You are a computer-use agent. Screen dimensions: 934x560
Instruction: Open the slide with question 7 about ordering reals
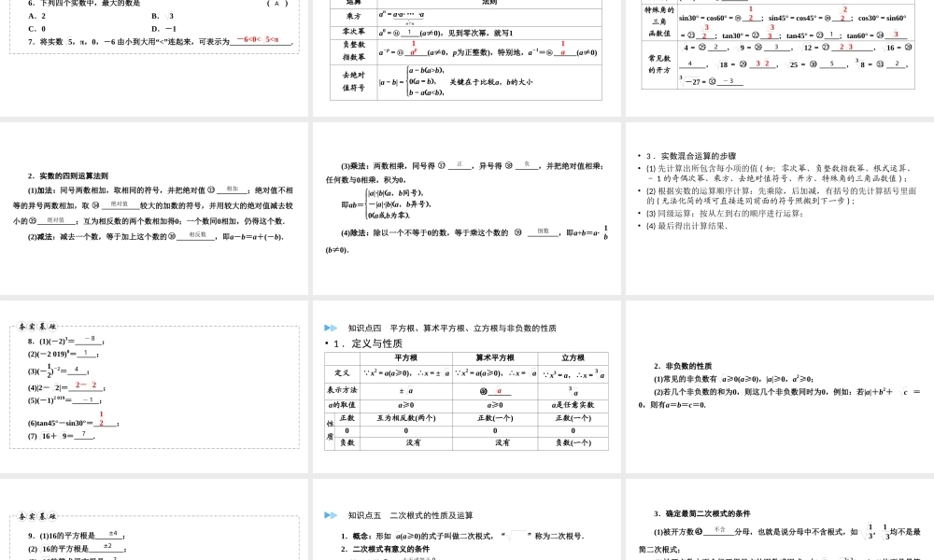154,58
